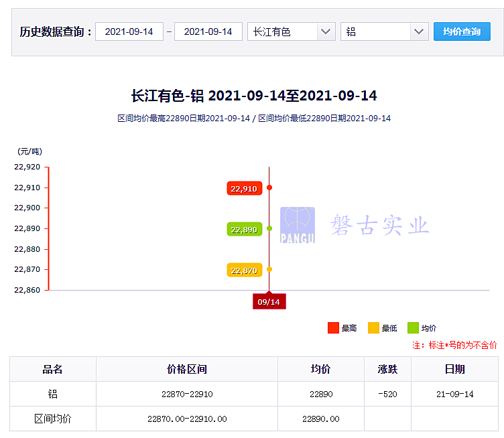Click the -520 change value cell

[387, 394]
